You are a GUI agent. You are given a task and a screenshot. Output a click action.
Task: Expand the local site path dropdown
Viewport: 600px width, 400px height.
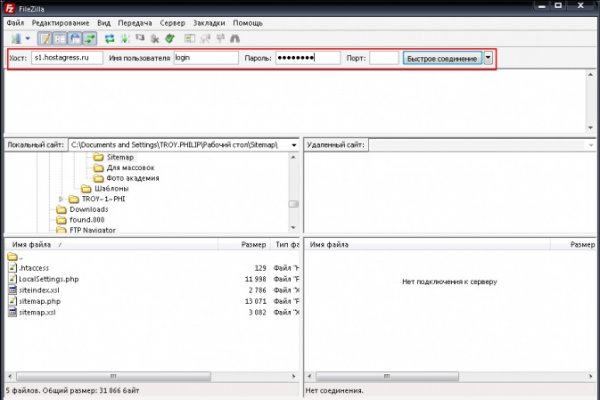click(292, 145)
